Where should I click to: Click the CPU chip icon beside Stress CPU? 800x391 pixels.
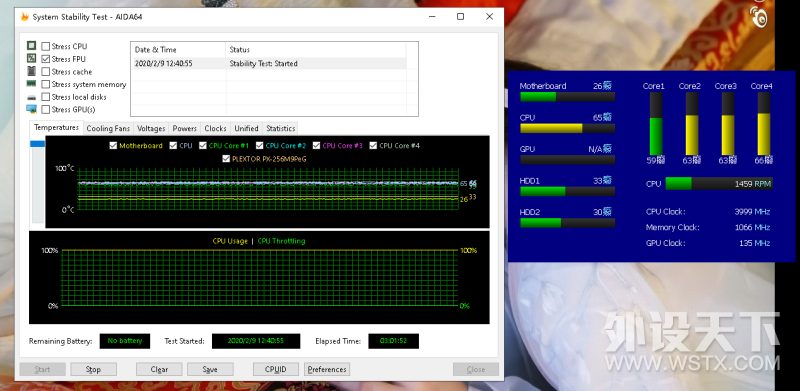[32, 46]
